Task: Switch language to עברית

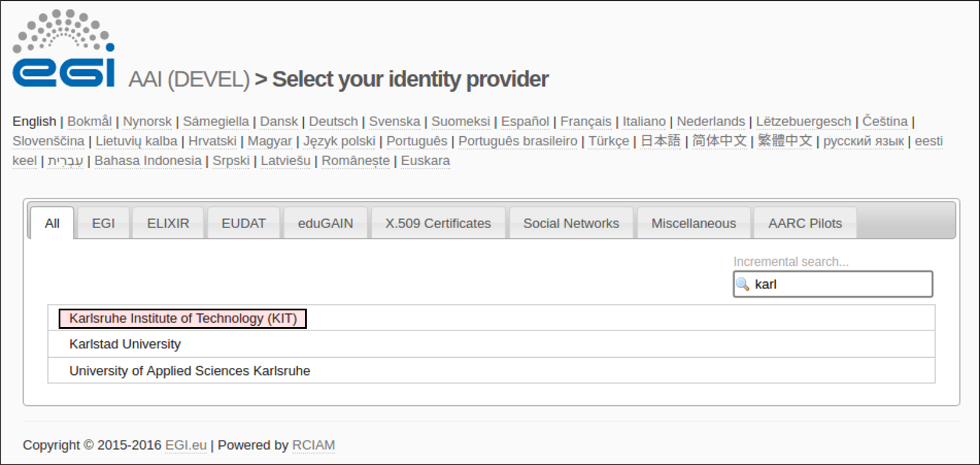Action: [65, 161]
